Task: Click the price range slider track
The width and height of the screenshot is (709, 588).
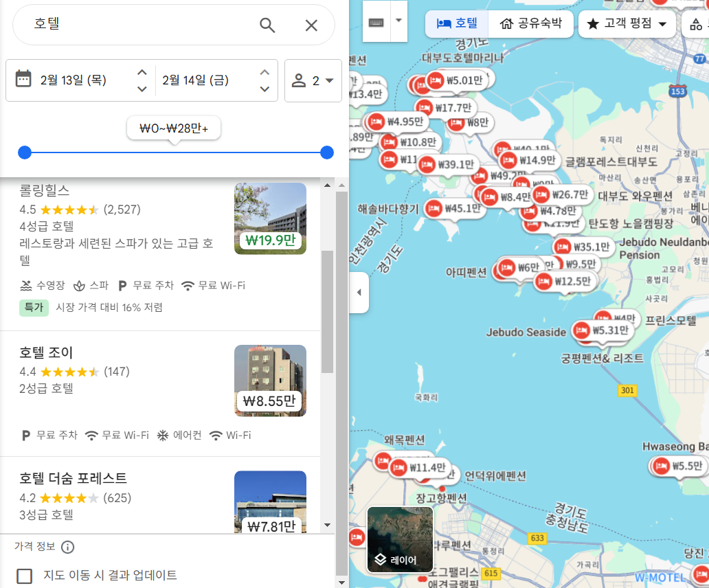Action: (175, 152)
